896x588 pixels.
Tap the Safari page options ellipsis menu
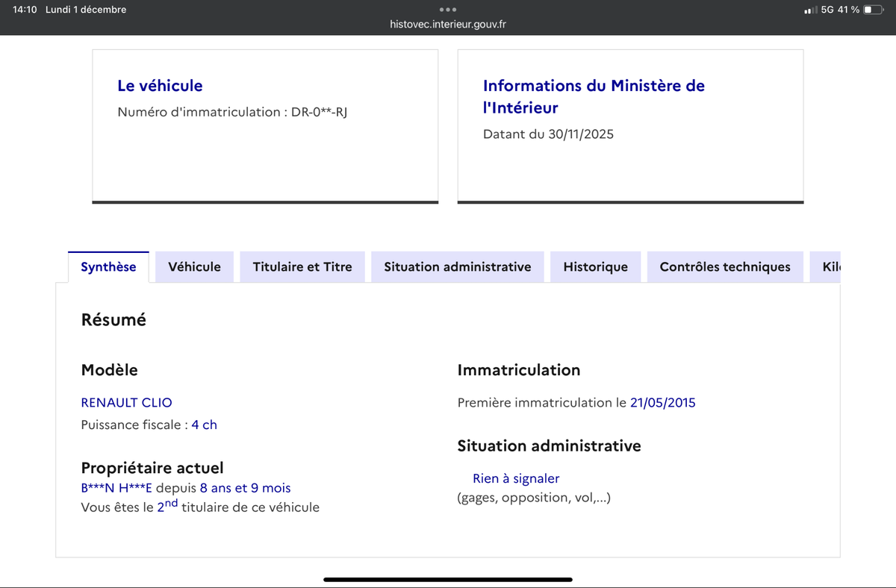click(448, 10)
